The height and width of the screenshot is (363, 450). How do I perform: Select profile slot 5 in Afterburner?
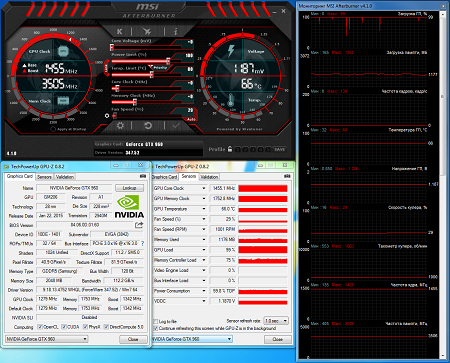[x=268, y=149]
